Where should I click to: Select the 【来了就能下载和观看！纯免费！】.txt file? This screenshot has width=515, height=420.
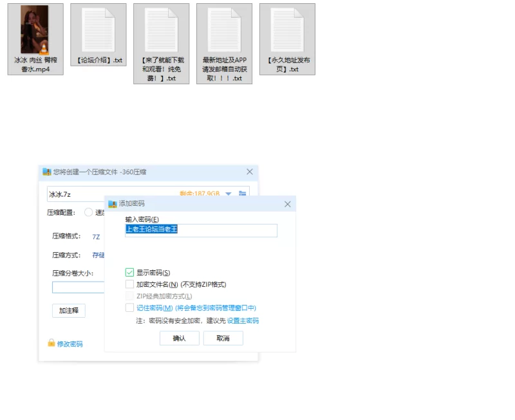(x=162, y=43)
